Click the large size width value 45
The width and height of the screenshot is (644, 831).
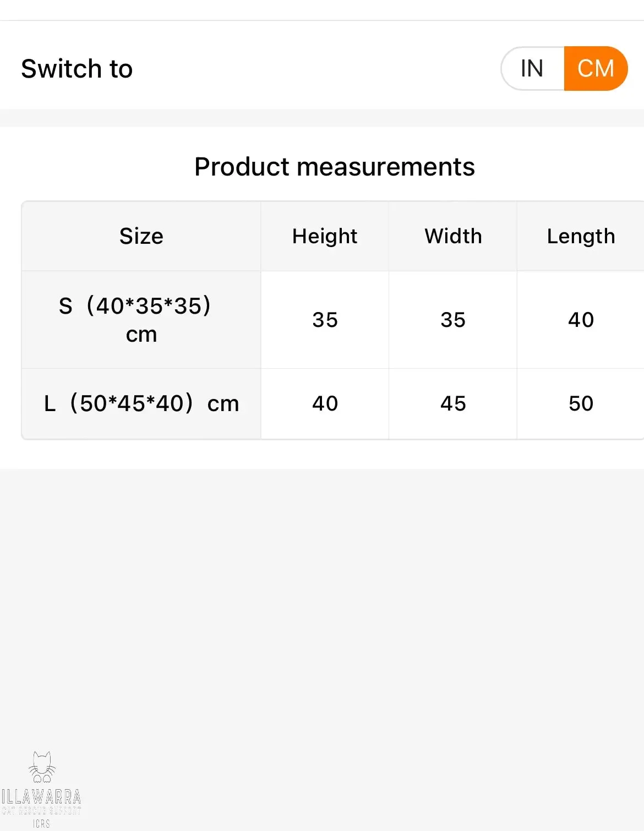(453, 403)
